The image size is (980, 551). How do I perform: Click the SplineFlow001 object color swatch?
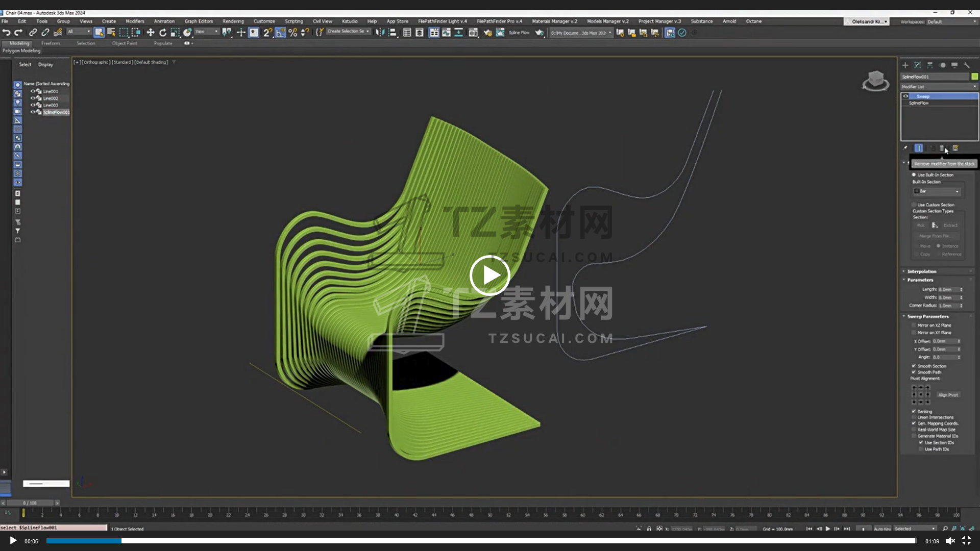pyautogui.click(x=974, y=77)
